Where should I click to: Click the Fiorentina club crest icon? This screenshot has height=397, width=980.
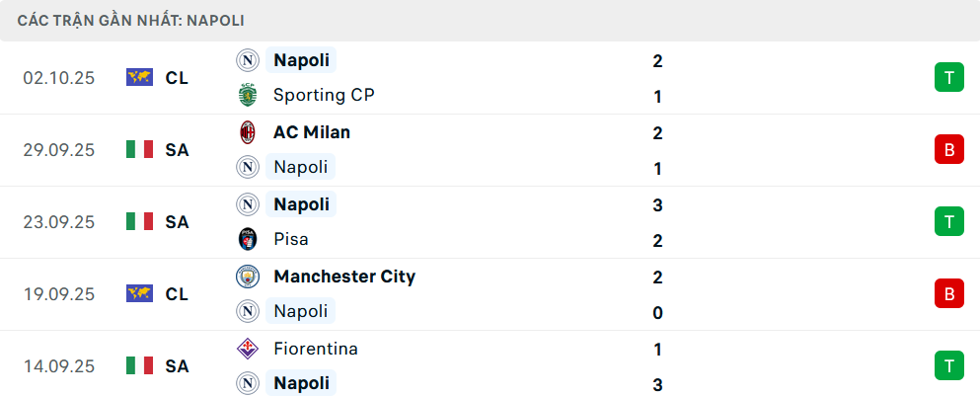(x=247, y=349)
